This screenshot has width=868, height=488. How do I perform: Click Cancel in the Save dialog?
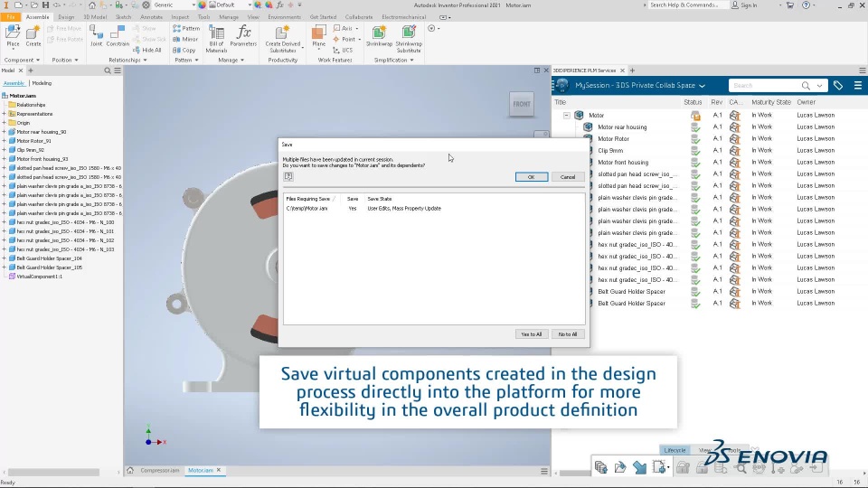[568, 177]
